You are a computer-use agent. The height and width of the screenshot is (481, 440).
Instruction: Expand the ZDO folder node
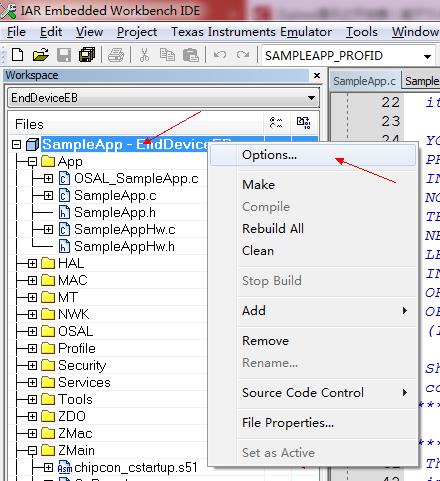(x=32, y=417)
